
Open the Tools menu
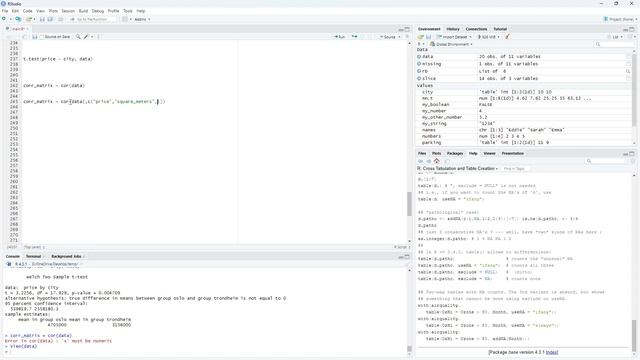(x=128, y=11)
